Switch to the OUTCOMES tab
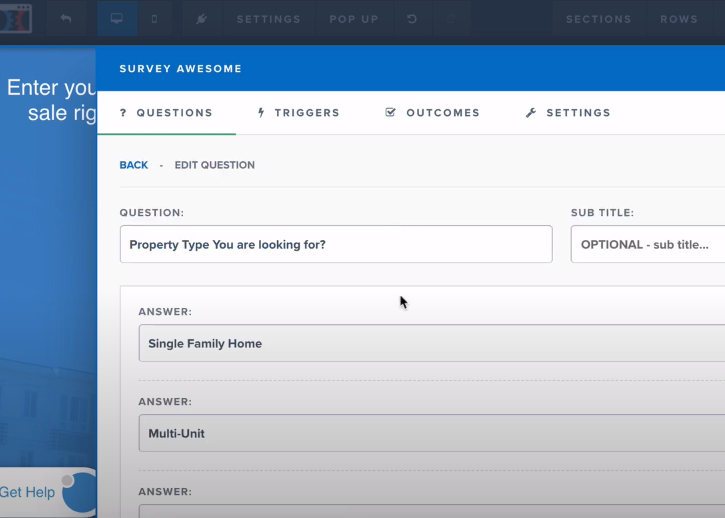 pos(433,113)
